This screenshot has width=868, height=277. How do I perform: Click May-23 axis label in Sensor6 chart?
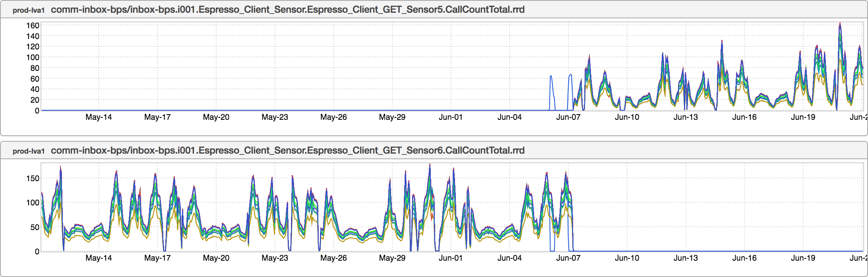click(x=275, y=258)
